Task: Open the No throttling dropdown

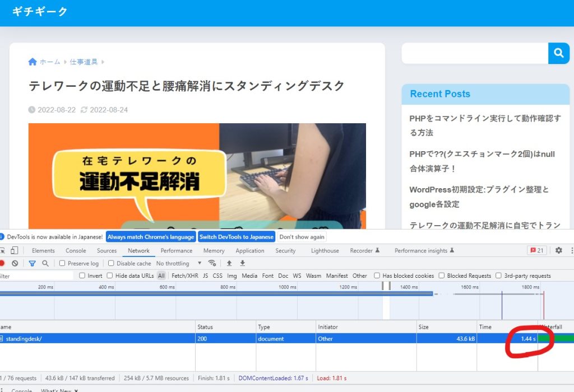Action: click(x=179, y=263)
